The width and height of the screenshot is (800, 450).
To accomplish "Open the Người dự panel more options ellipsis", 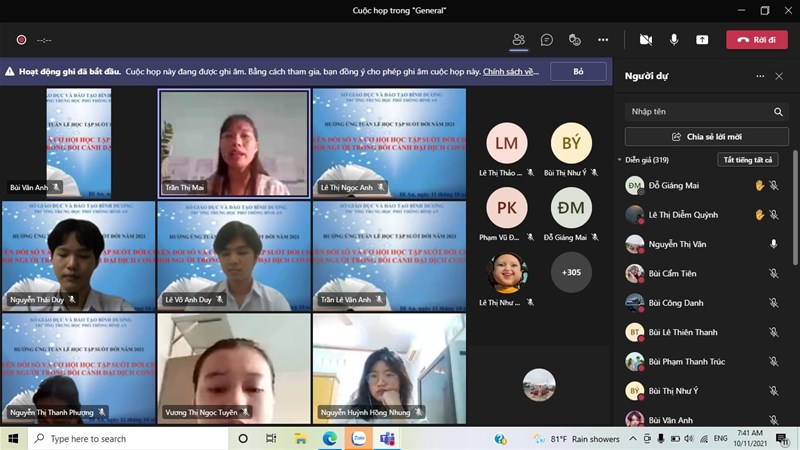I will tap(760, 76).
